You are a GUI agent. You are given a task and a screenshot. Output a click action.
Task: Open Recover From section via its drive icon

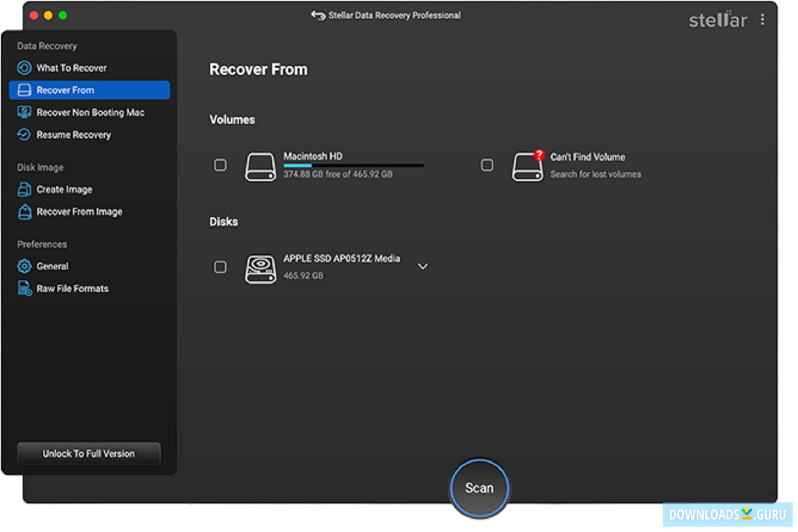pyautogui.click(x=25, y=90)
